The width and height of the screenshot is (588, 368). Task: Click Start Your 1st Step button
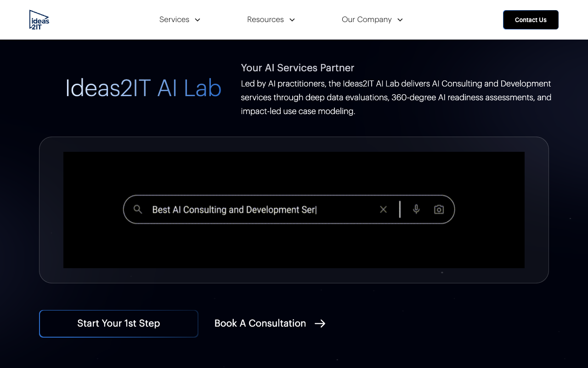(119, 323)
